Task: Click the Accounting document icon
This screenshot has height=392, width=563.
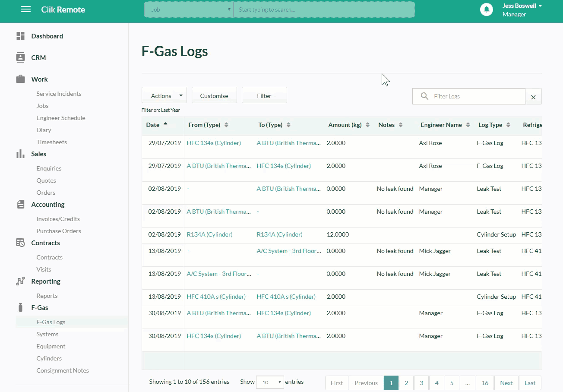Action: click(x=20, y=204)
